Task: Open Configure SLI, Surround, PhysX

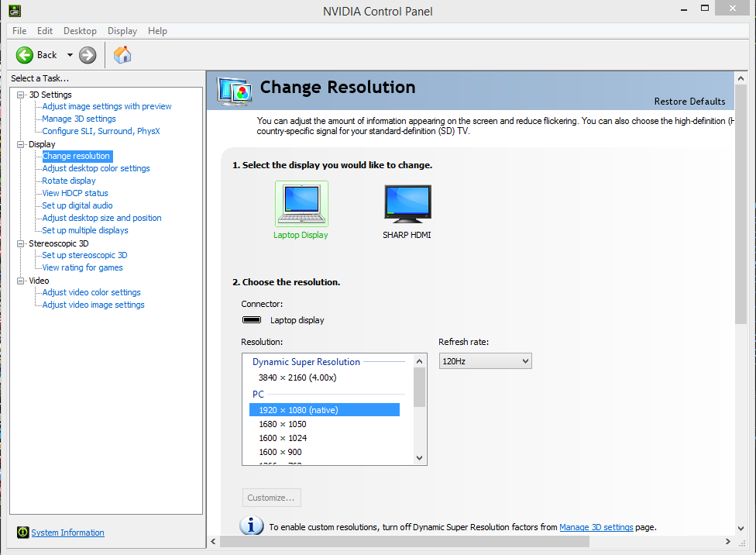Action: click(x=101, y=131)
